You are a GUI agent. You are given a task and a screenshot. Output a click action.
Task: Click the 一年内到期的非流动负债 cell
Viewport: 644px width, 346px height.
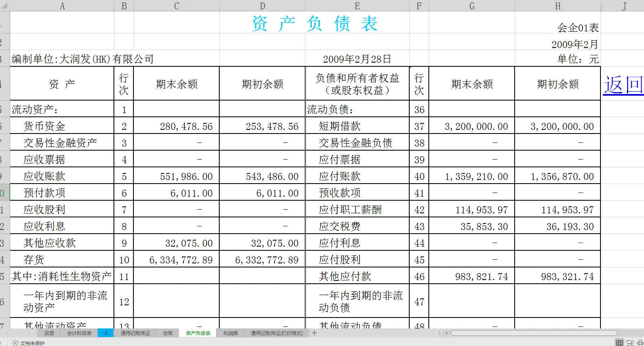(x=357, y=301)
